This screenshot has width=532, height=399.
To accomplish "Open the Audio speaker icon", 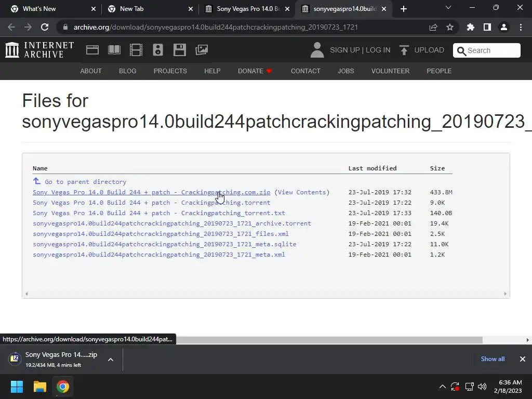I will (x=158, y=50).
